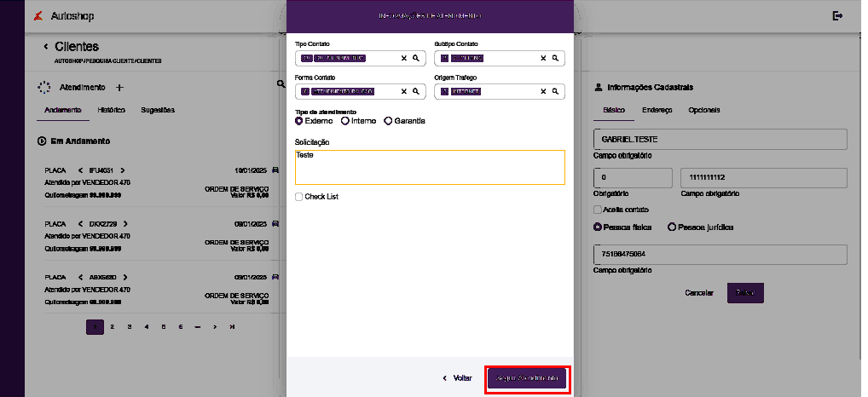Clear the Origem Trafego selection
Screen dimensions: 868x397
point(543,91)
